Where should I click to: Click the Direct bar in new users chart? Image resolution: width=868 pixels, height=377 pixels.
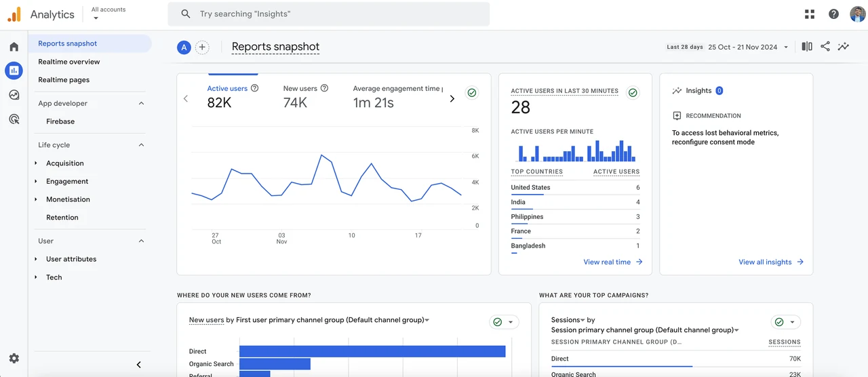[372, 351]
